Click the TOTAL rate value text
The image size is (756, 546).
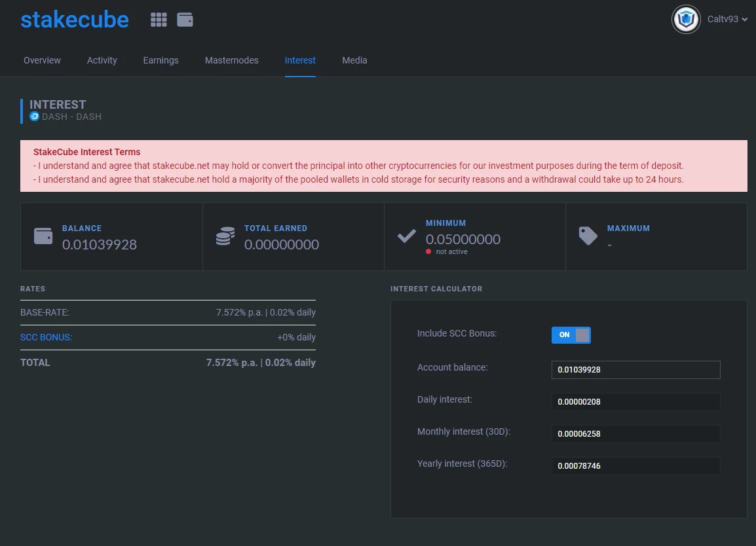261,363
